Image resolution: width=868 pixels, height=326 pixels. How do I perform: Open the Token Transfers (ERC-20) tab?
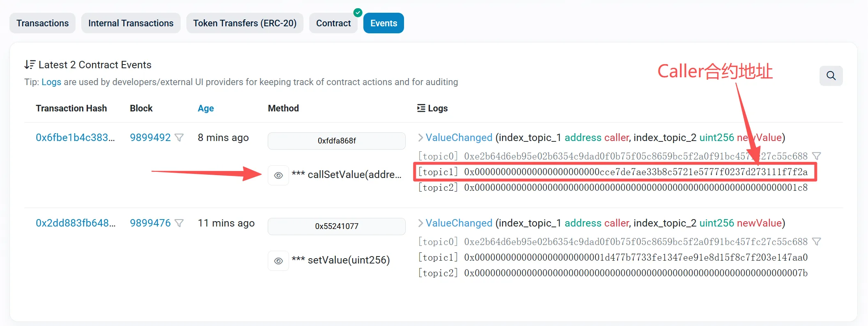[245, 23]
